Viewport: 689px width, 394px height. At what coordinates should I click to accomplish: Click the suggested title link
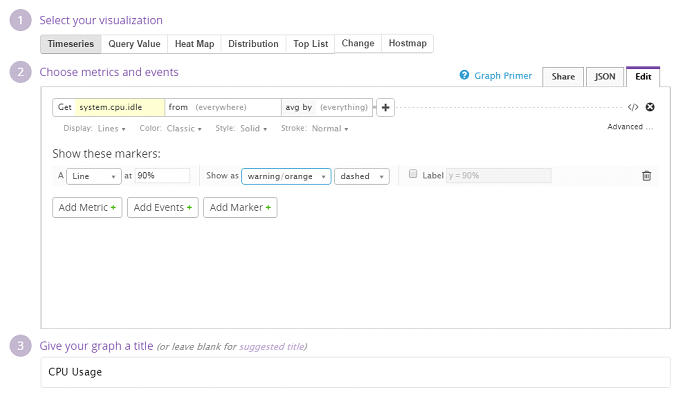[271, 347]
